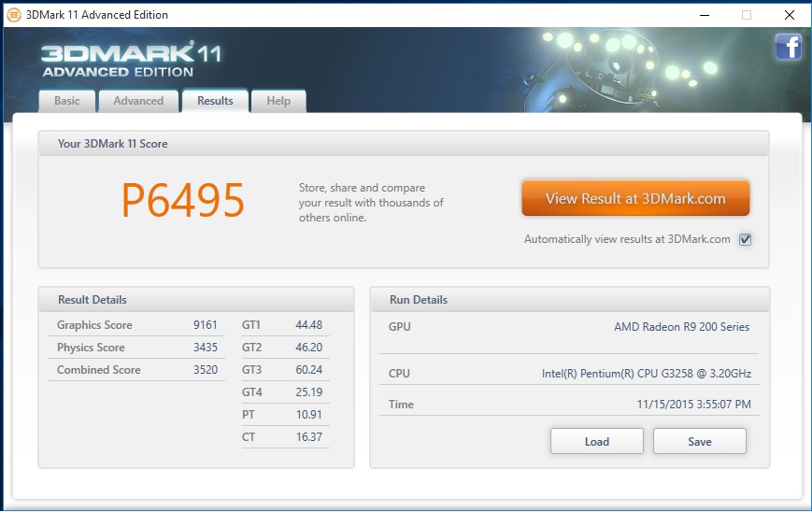The image size is (812, 512).
Task: Click View Result at 3DMark.com button
Action: tap(635, 198)
